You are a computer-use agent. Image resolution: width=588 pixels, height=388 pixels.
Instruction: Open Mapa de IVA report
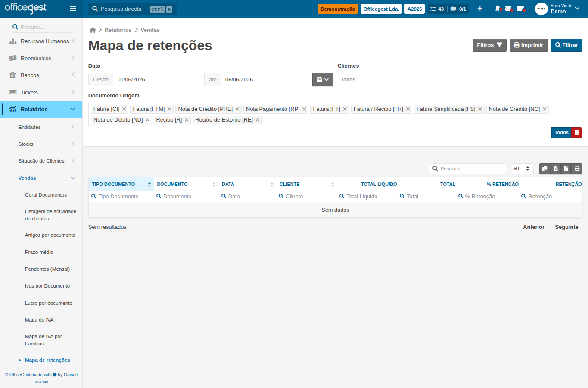tap(39, 320)
